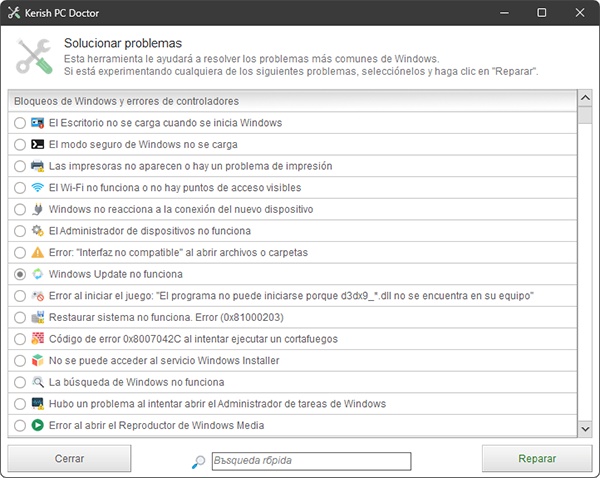Click text 'El Escritorio no se carga cuando se inicia Windows'
This screenshot has height=478, width=600.
point(165,123)
